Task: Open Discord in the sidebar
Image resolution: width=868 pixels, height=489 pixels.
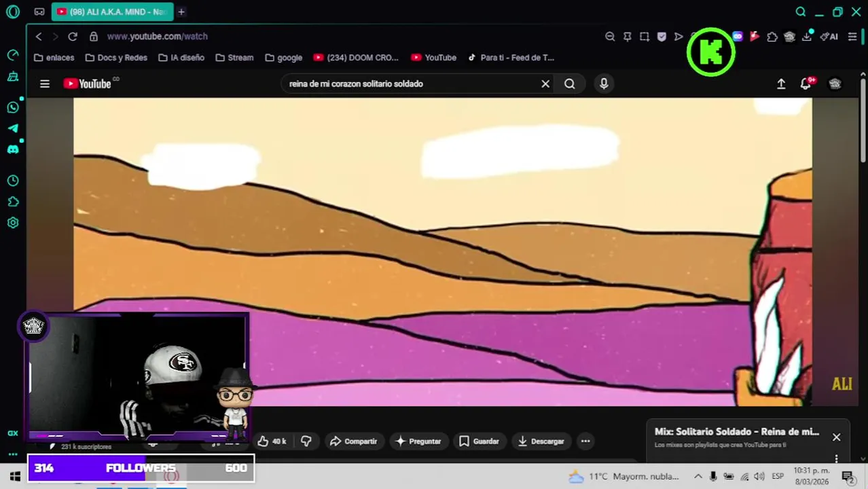Action: [13, 149]
